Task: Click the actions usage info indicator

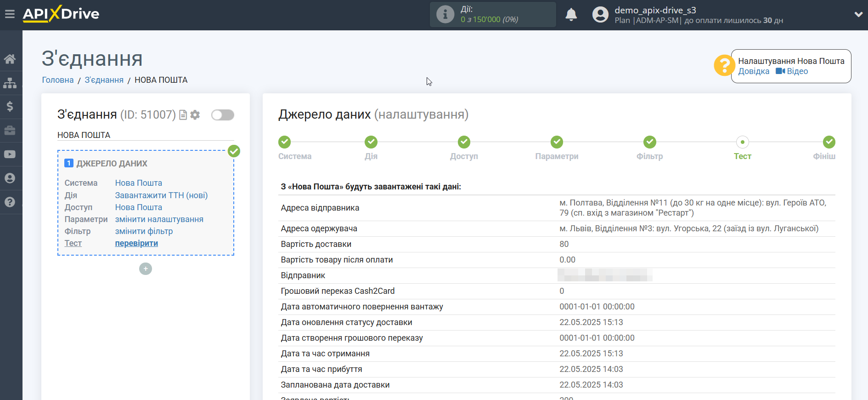Action: click(x=492, y=14)
